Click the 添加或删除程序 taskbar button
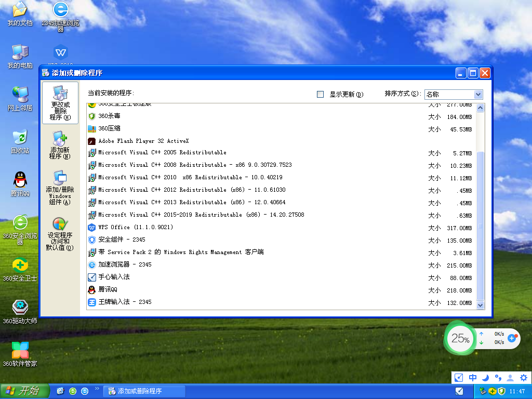 [x=145, y=391]
